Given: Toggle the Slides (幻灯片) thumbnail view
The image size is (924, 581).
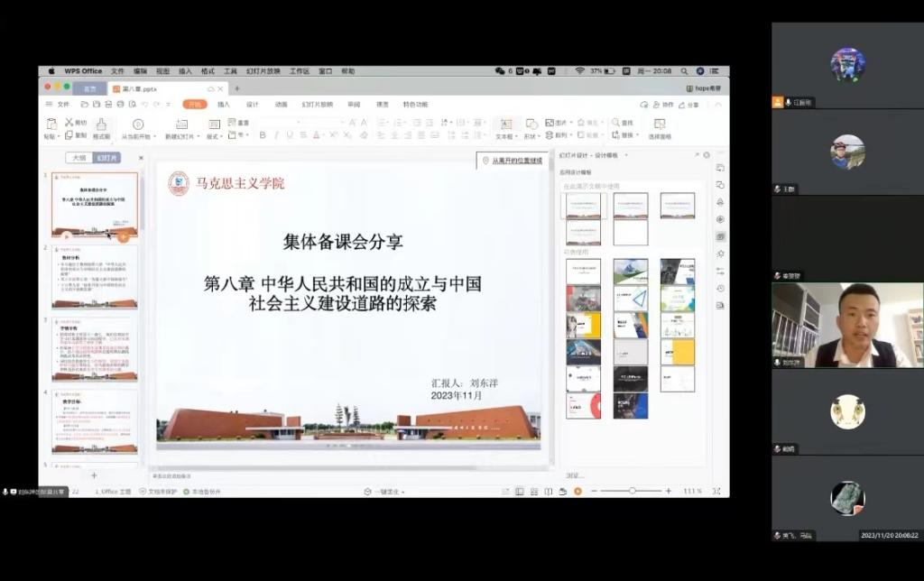Looking at the screenshot, I should pyautogui.click(x=106, y=158).
